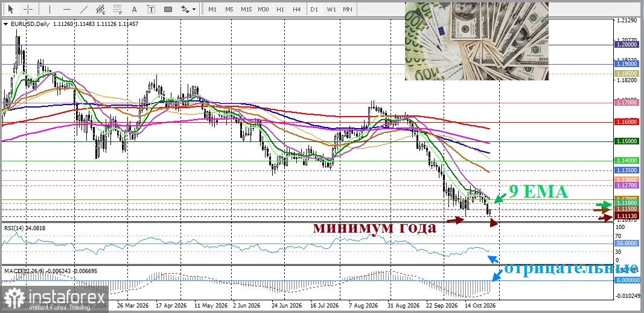This screenshot has height=313, width=644.
Task: Select the 1.19000 price level tag
Action: click(x=626, y=64)
